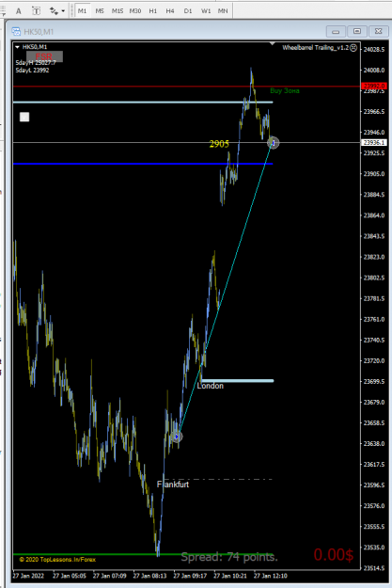Click the chart shift triangle marker at top
Screen dimensions: 392x588
(x=273, y=44)
